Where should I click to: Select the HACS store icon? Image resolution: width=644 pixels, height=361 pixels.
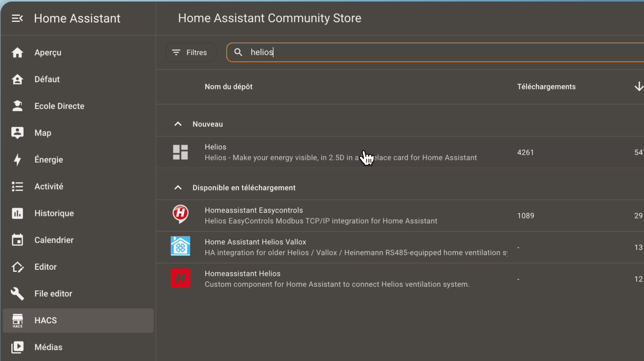tap(17, 321)
